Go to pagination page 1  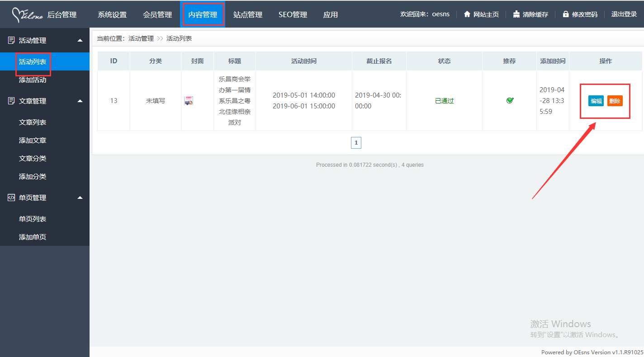coord(356,143)
